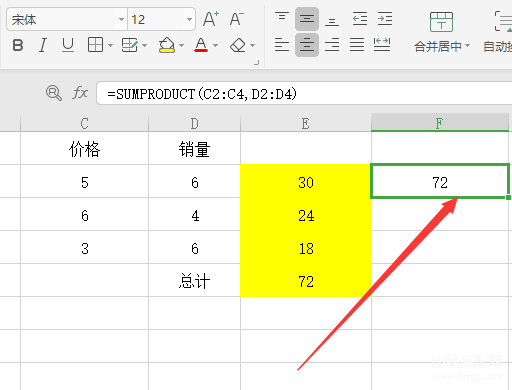Image resolution: width=512 pixels, height=390 pixels.
Task: Click the red font color icon
Action: (x=201, y=45)
